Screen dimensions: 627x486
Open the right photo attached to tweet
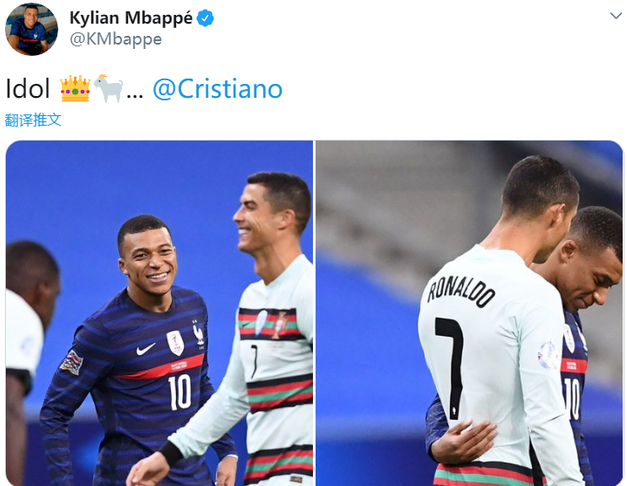tap(469, 313)
